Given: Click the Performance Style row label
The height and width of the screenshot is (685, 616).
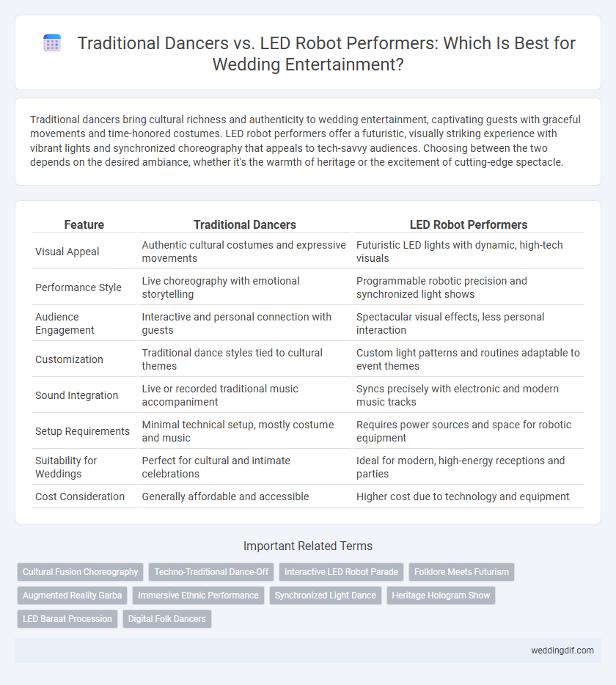Looking at the screenshot, I should pyautogui.click(x=78, y=287).
